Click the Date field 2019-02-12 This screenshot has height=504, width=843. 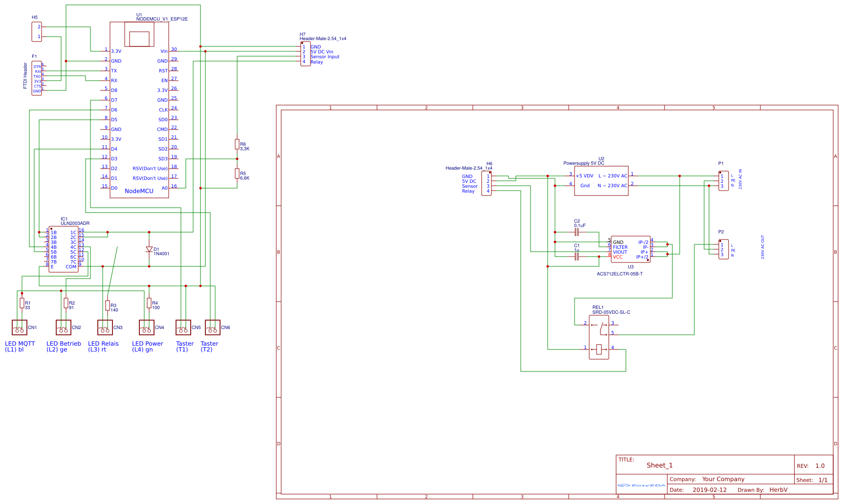click(x=710, y=489)
